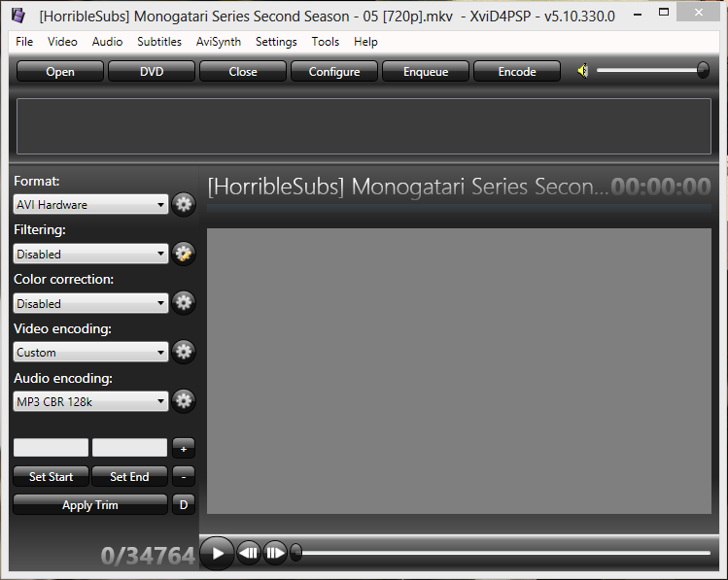The height and width of the screenshot is (580, 728).
Task: Click Apply Trim button
Action: 90,505
